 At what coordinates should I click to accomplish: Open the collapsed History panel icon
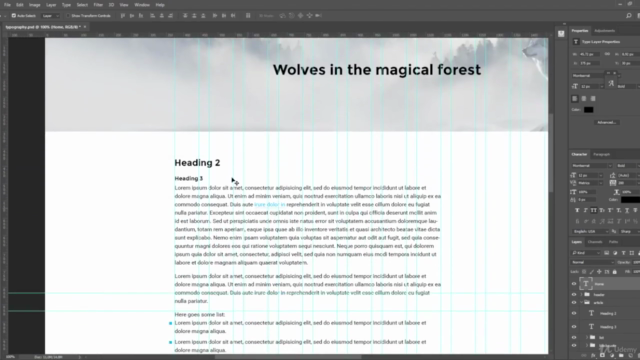(561, 34)
